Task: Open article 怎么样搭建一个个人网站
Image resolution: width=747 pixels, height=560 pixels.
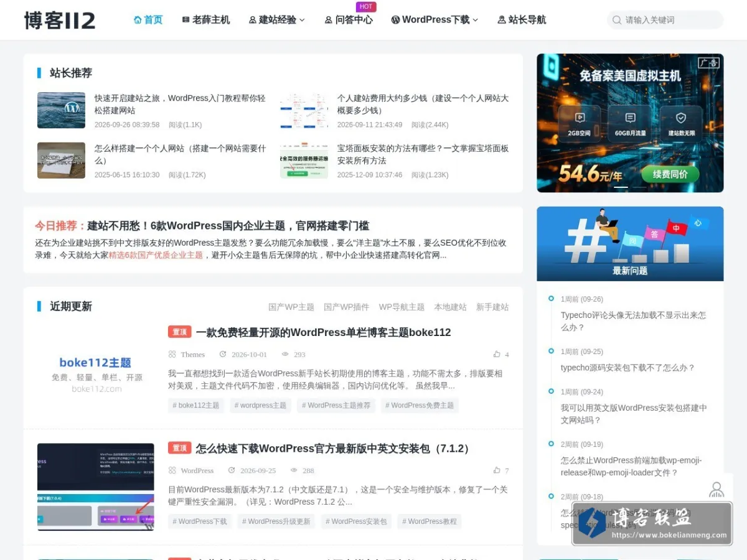Action: click(181, 154)
